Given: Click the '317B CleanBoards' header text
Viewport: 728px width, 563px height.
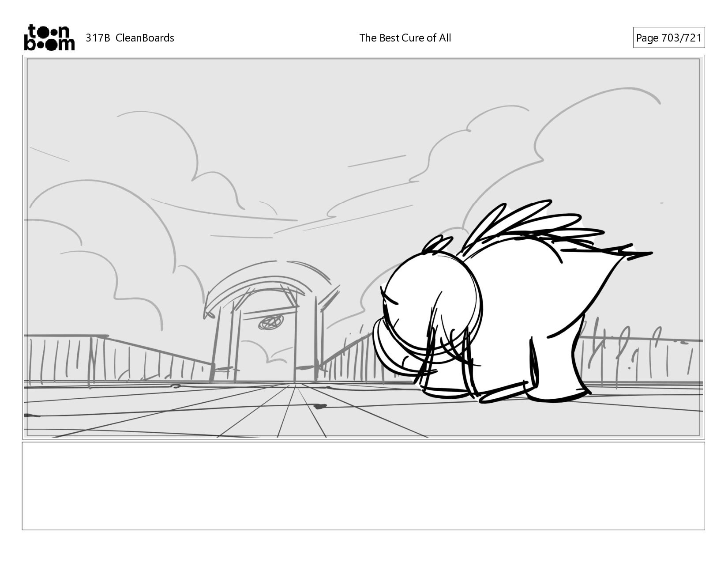Looking at the screenshot, I should (130, 38).
